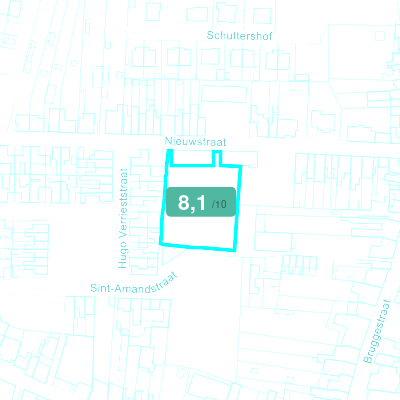Click the Sint-Amandstraat street label
Screen dimensions: 400x400
[x=133, y=284]
